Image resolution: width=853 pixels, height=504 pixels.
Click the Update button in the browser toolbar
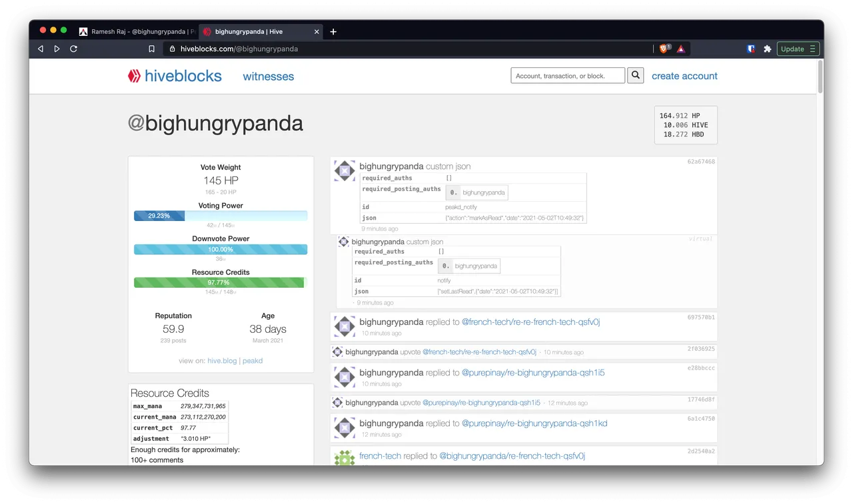coord(798,49)
